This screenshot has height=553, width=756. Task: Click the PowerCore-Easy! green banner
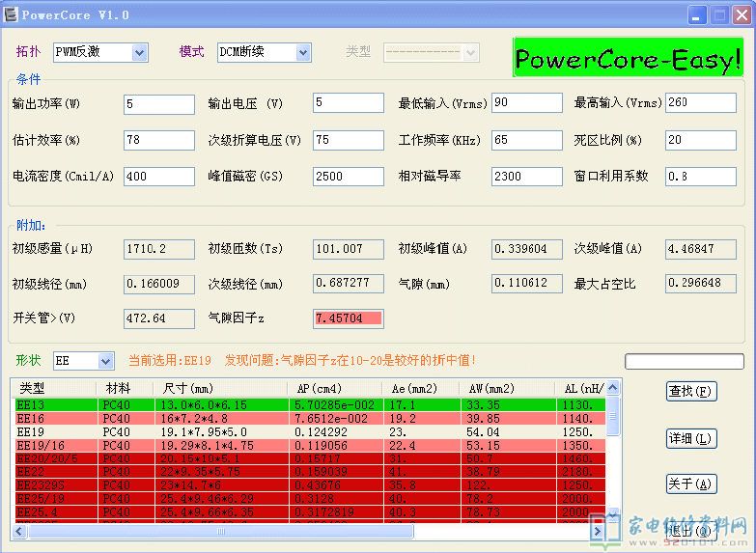[x=628, y=57]
